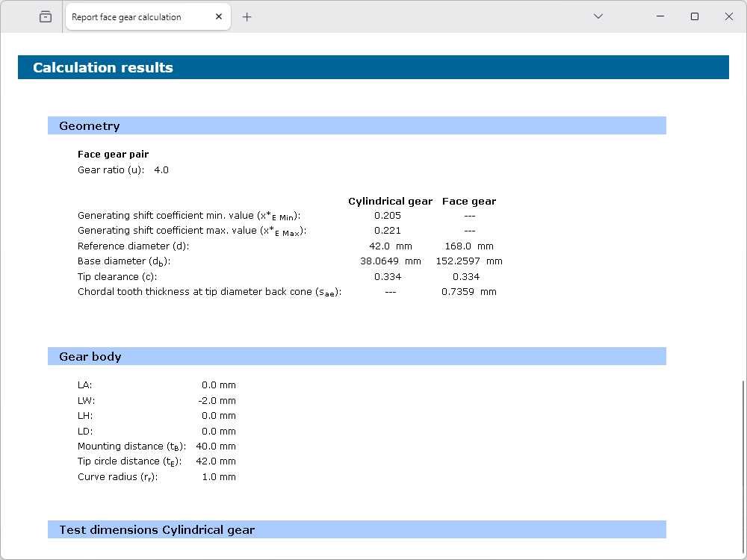Click the Mounting distance value 40.0 mm
747x560 pixels.
216,447
